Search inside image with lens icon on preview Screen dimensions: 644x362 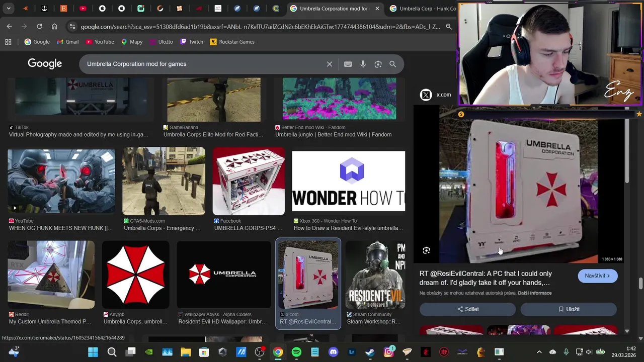pos(426,250)
